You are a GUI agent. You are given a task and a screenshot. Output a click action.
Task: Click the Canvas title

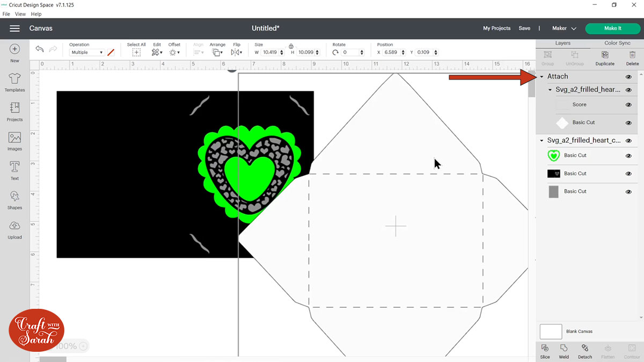pyautogui.click(x=41, y=28)
